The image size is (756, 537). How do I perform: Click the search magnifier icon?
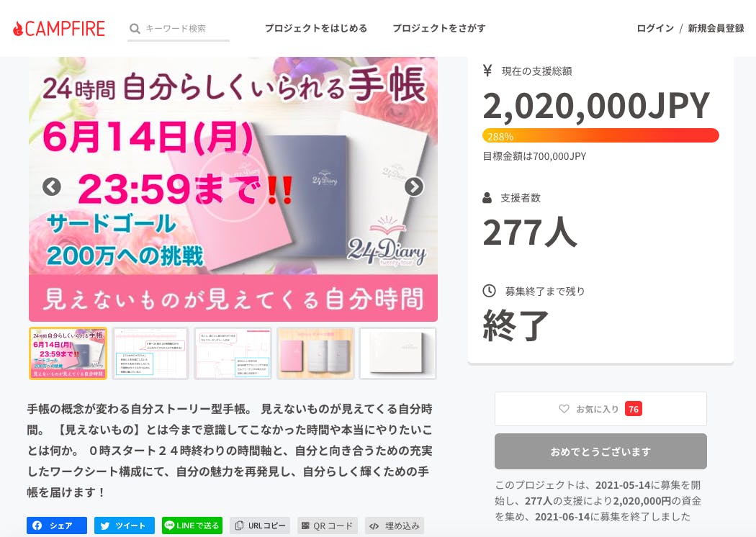point(135,29)
